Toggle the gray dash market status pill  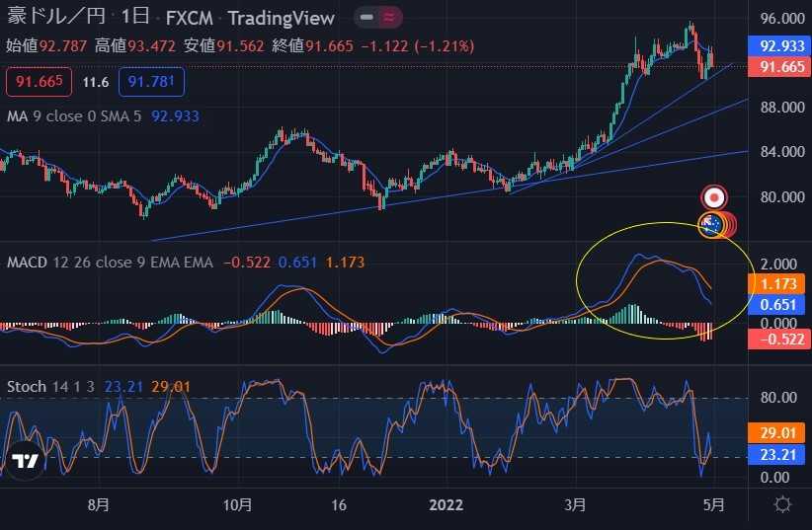[366, 18]
